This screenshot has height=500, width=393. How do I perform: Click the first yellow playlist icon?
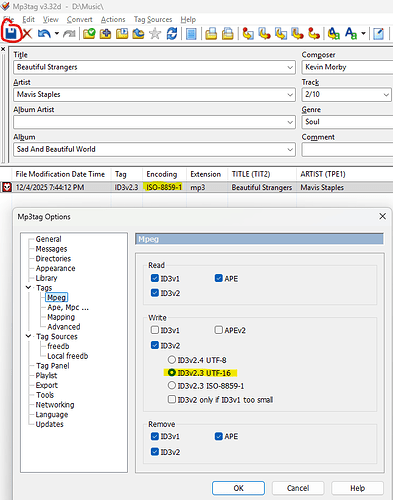pyautogui.click(x=211, y=34)
